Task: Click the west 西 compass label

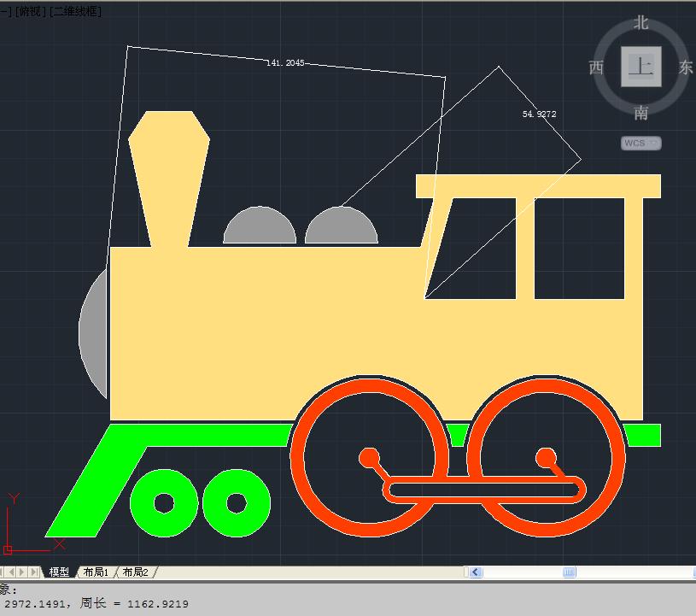Action: [x=596, y=68]
